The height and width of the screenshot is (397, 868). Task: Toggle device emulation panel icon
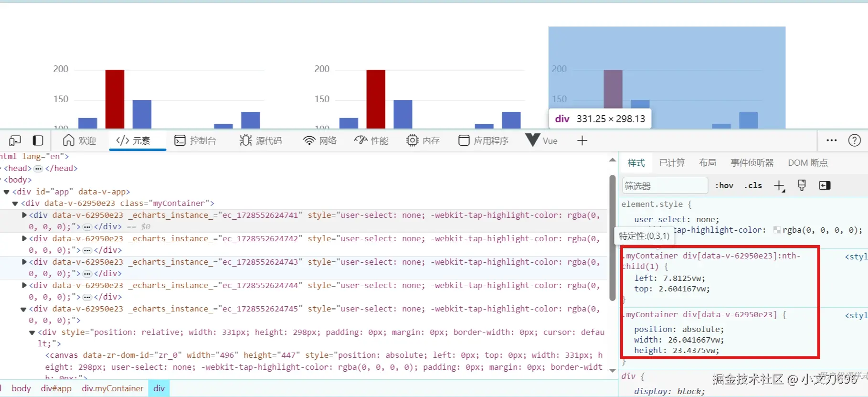(38, 140)
